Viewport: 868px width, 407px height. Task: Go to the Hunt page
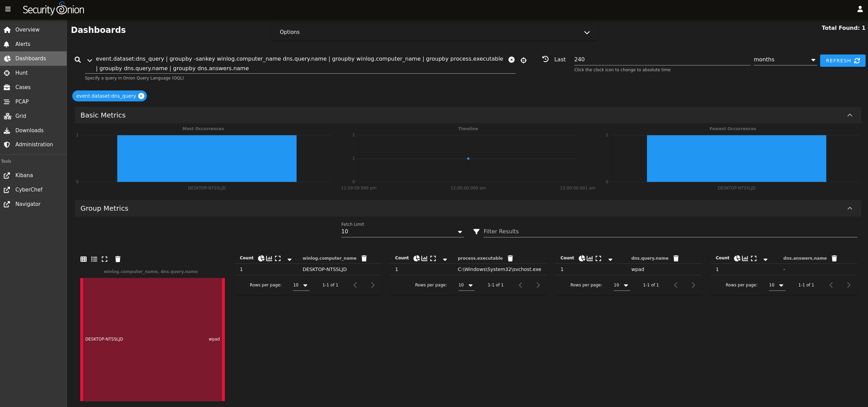[x=21, y=73]
